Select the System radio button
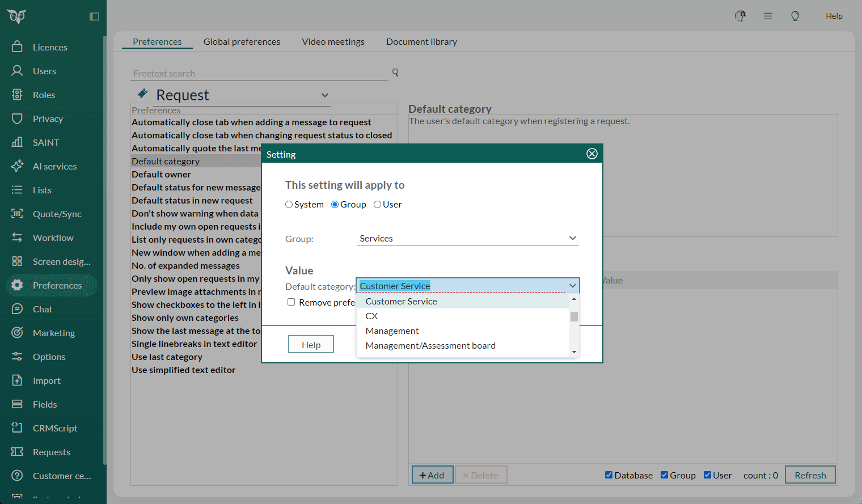 coord(289,204)
